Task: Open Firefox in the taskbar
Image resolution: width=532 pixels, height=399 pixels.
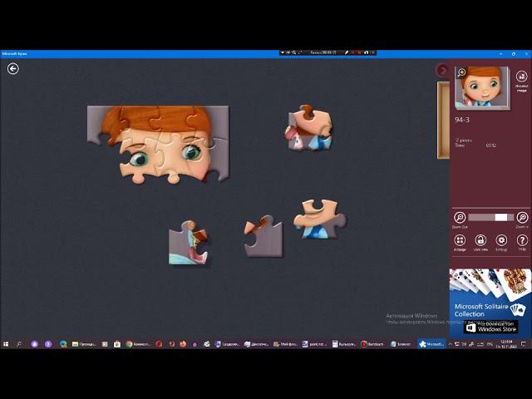Action: pos(183,344)
